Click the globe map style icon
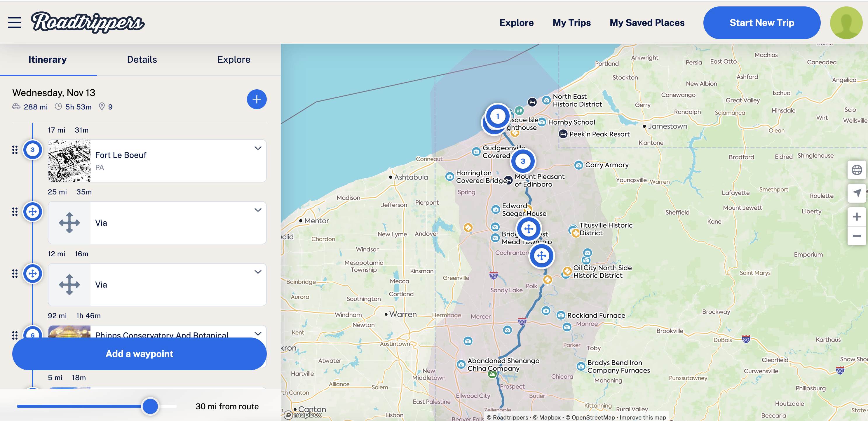Viewport: 868px width, 421px height. point(857,171)
